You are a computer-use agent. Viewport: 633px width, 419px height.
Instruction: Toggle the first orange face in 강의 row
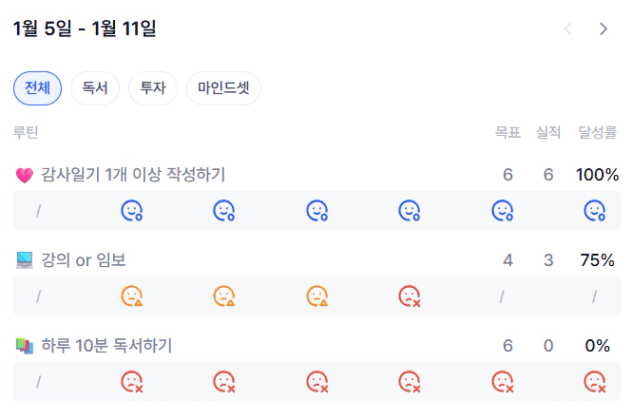(x=132, y=296)
